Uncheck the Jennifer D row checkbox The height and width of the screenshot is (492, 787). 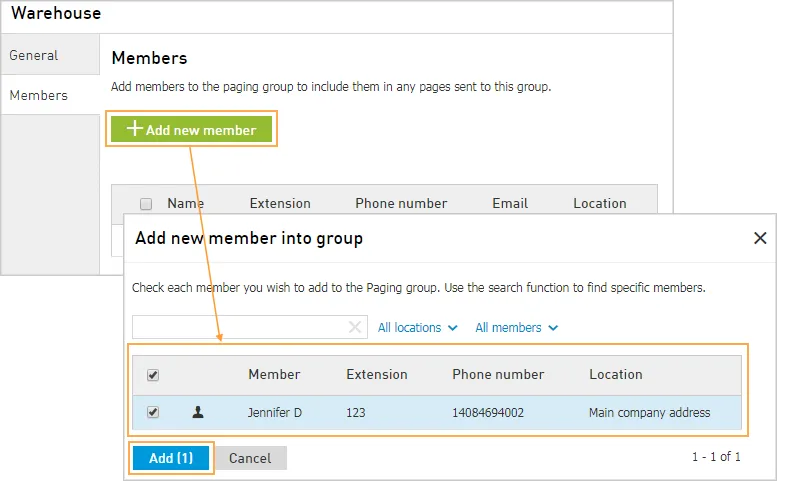(153, 412)
